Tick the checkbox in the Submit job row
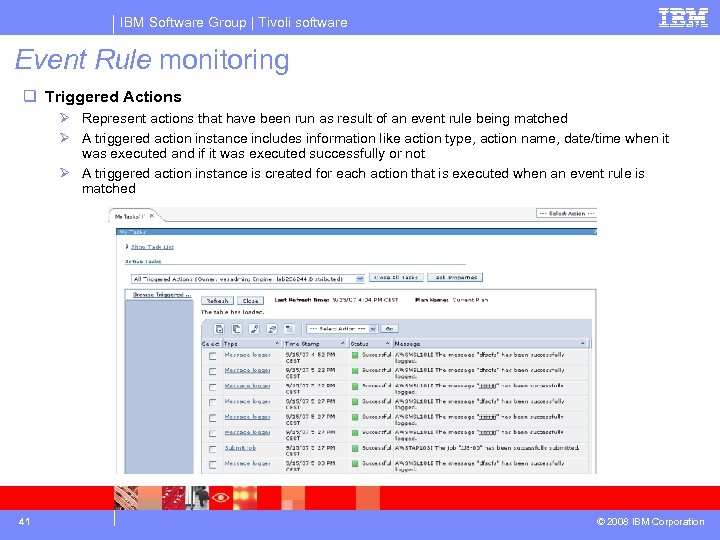This screenshot has height=540, width=720. click(212, 449)
